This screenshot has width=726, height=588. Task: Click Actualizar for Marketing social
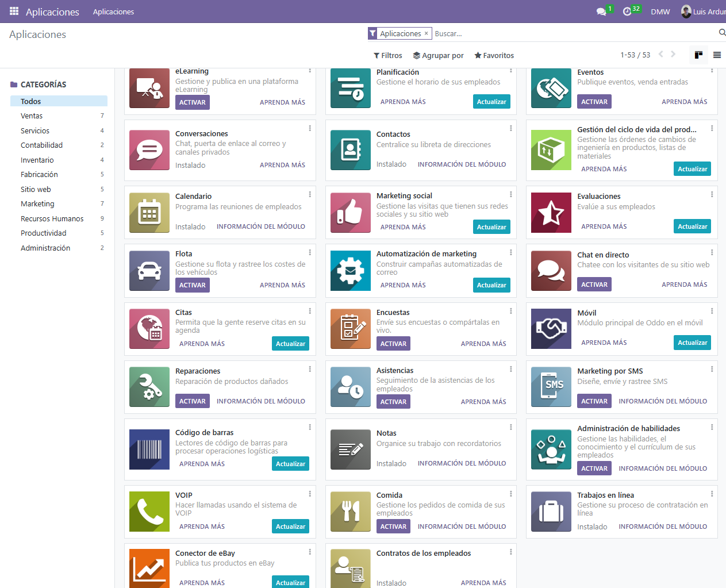[x=491, y=227]
